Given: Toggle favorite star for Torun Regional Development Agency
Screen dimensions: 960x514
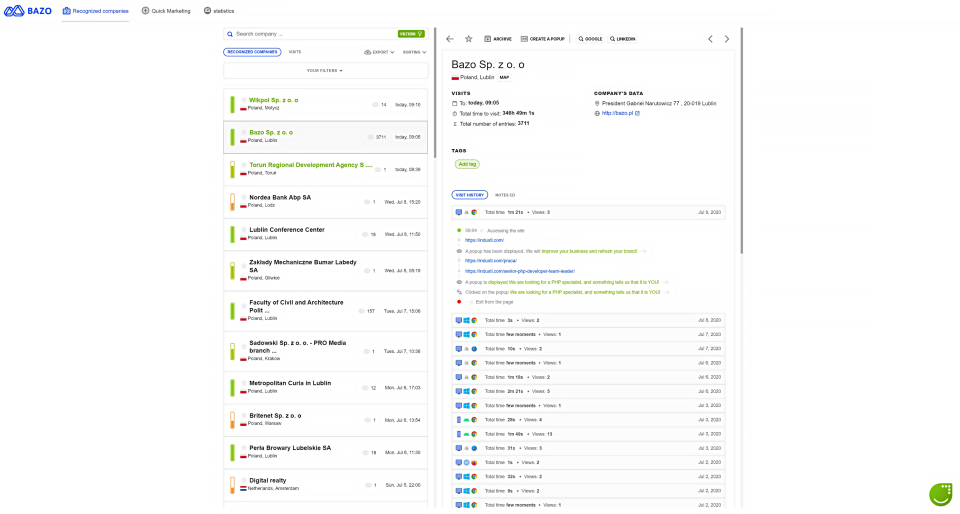Looking at the screenshot, I should 244,165.
